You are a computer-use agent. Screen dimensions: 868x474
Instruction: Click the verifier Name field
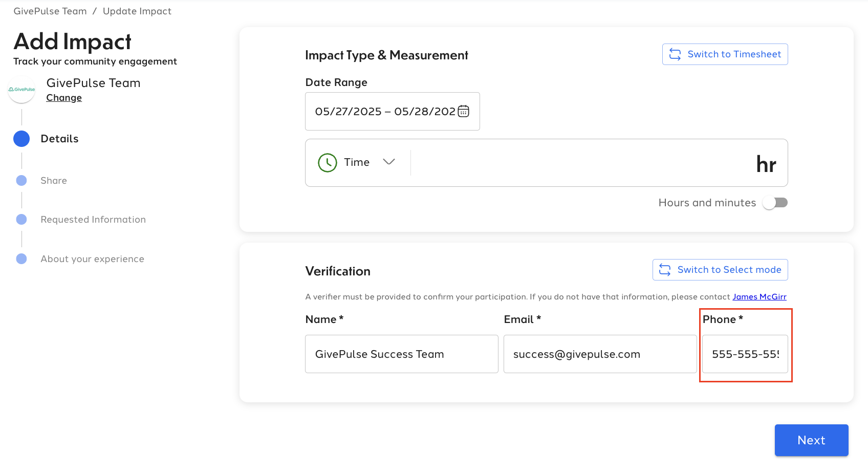point(402,354)
